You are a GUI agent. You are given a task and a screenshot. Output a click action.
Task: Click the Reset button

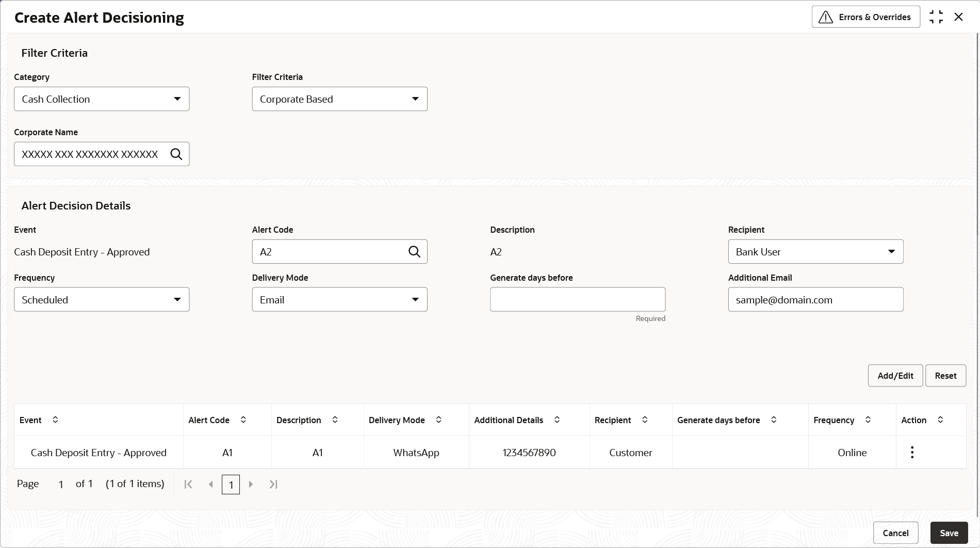[945, 376]
